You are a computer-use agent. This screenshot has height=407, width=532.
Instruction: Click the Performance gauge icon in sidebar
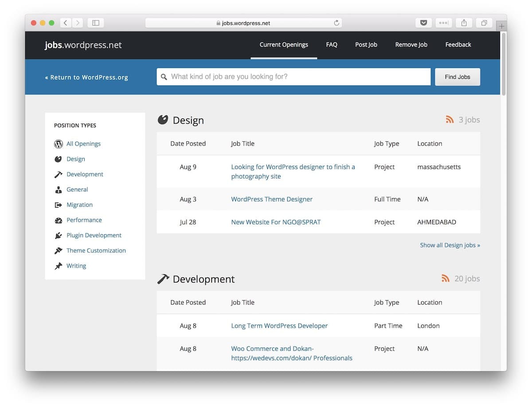(59, 220)
